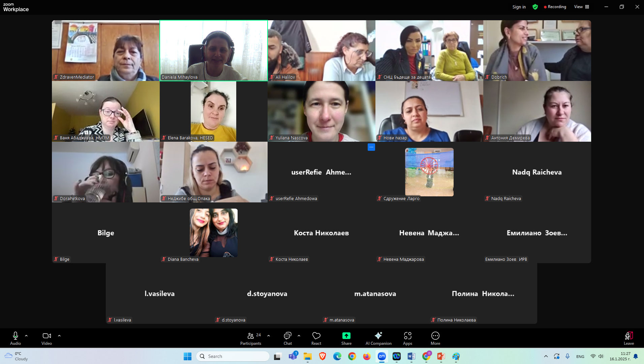Expand audio options caret next to Audio
Image resolution: width=644 pixels, height=364 pixels.
pos(26,336)
